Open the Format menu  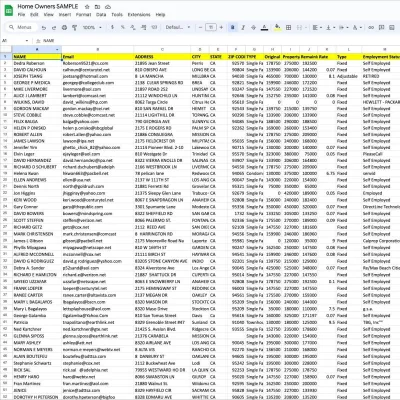click(83, 15)
